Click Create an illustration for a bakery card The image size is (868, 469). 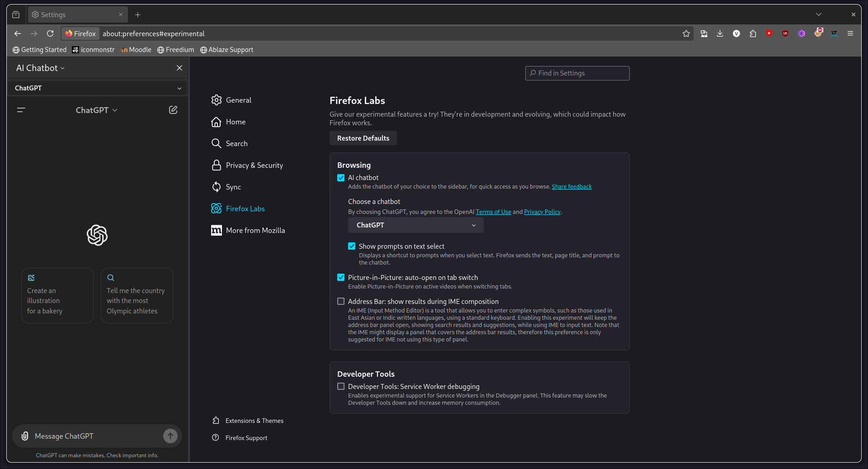pyautogui.click(x=57, y=295)
